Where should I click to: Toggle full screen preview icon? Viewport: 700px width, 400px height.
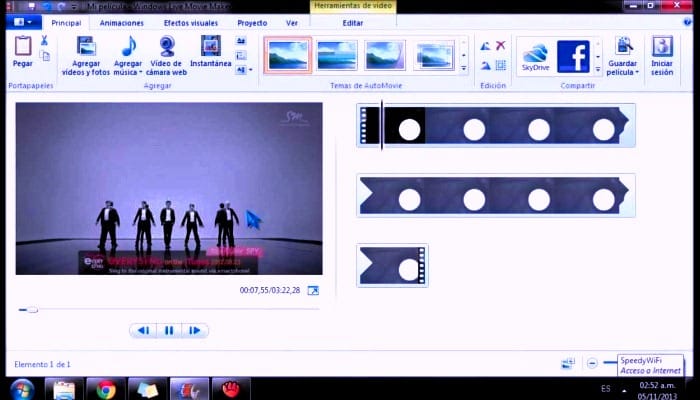click(x=313, y=291)
